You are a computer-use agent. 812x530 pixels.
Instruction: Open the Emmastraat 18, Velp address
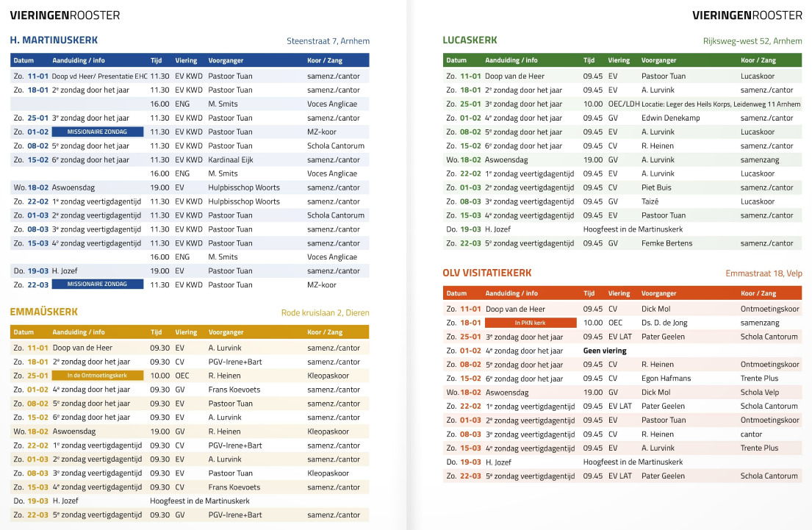(x=764, y=273)
